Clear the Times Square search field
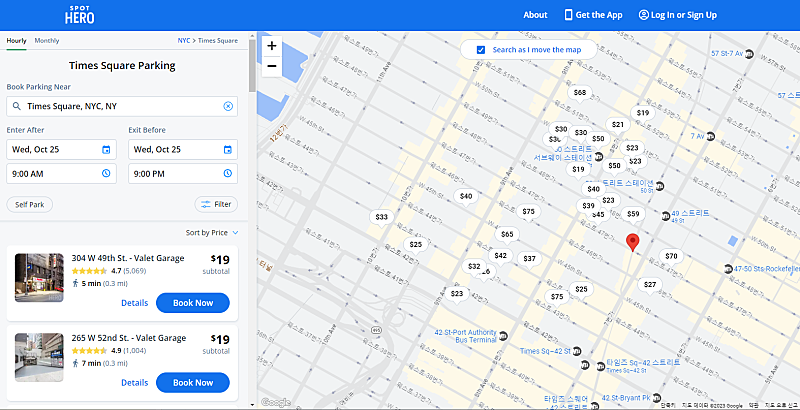Screen dimensions: 800x410 [228, 106]
